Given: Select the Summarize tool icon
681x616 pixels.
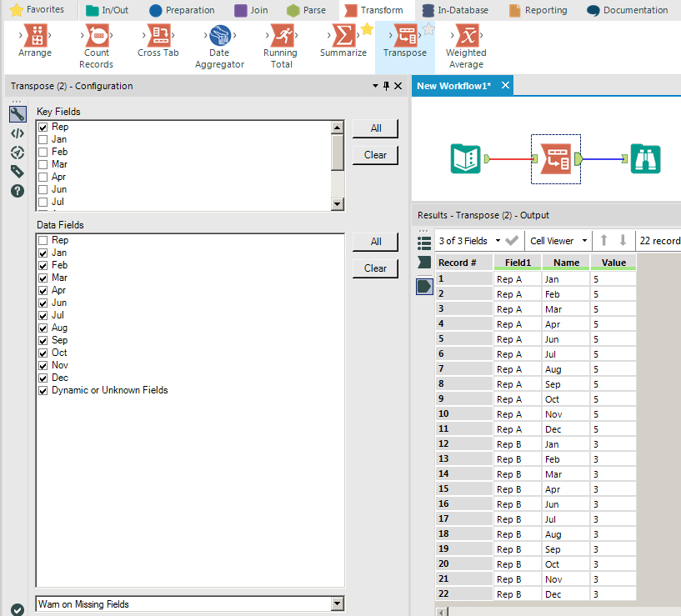Looking at the screenshot, I should coord(343,35).
